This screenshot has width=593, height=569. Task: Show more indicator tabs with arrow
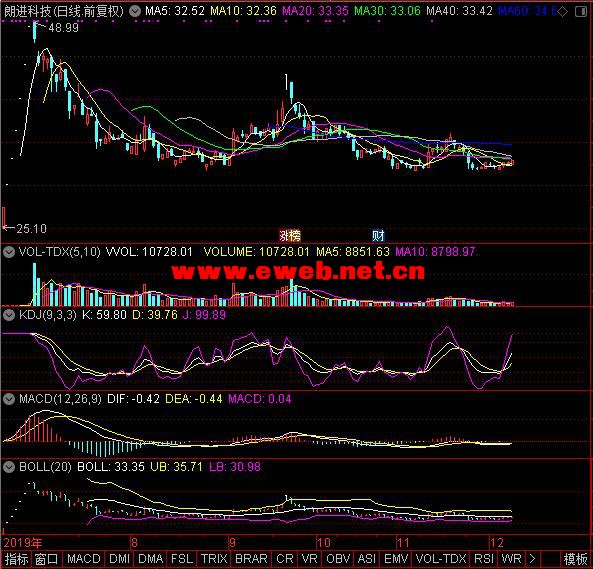tap(532, 559)
